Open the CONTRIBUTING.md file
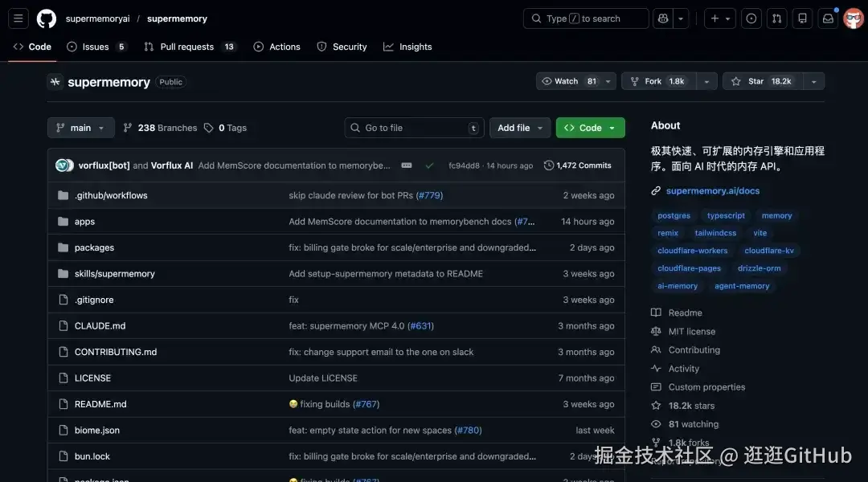 116,352
